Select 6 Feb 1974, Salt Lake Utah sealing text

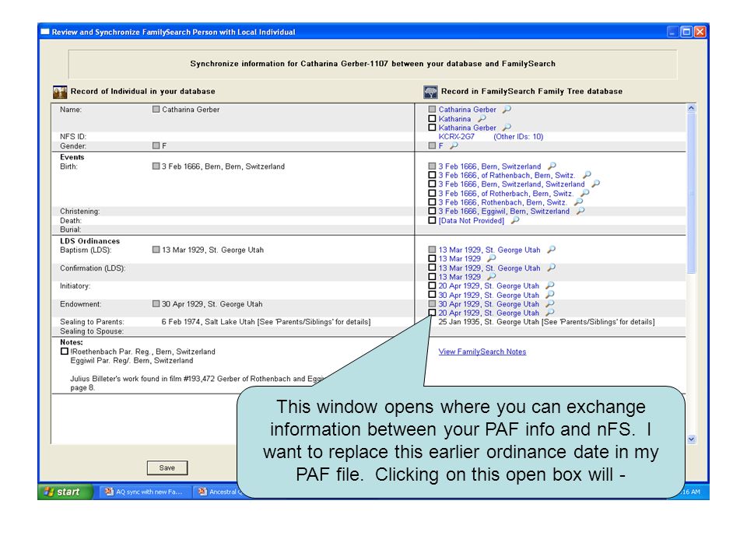(266, 322)
